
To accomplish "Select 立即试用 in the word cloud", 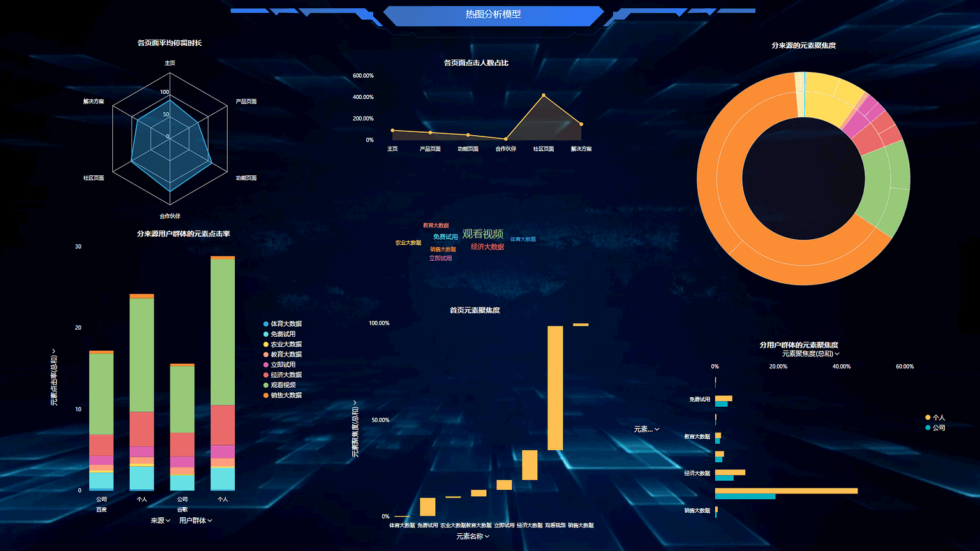I will [x=440, y=258].
